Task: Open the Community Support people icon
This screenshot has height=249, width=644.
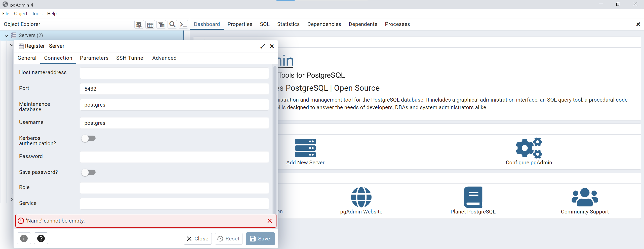Action: (585, 197)
